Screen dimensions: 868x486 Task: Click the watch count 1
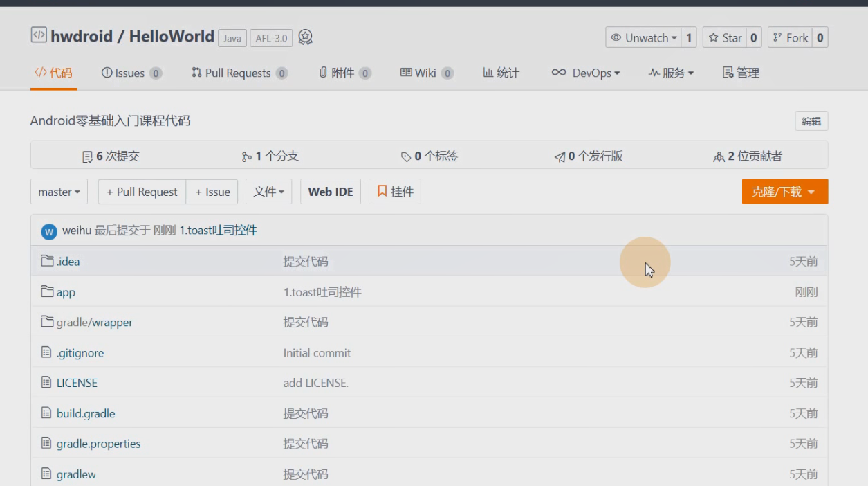coord(689,37)
